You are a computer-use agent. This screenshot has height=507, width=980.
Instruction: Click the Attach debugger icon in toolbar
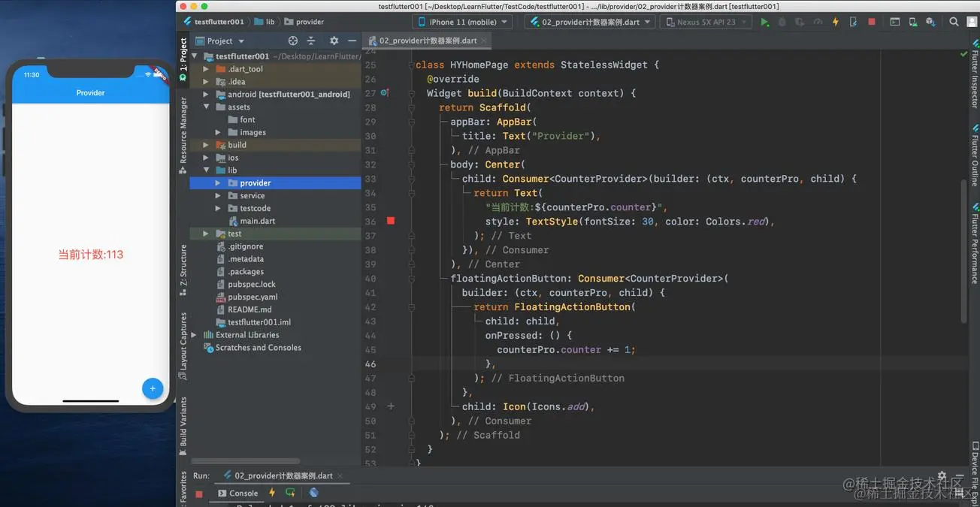coord(853,22)
